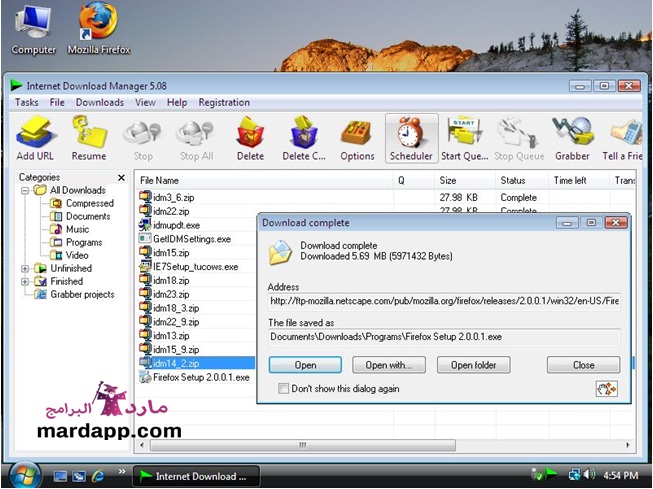Click the Internet Explorer quick launch icon
Viewport: 653px width, 489px height.
tap(98, 475)
